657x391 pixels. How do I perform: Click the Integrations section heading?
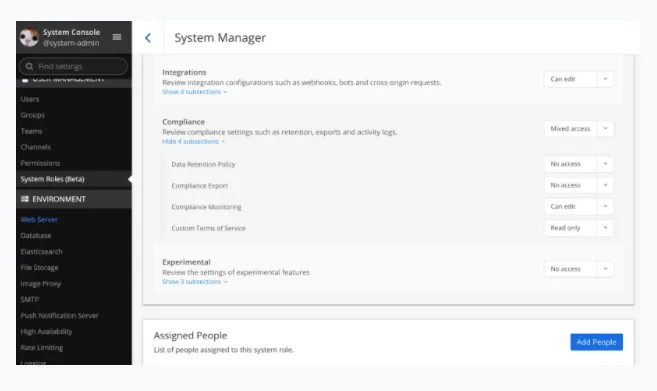click(x=184, y=72)
